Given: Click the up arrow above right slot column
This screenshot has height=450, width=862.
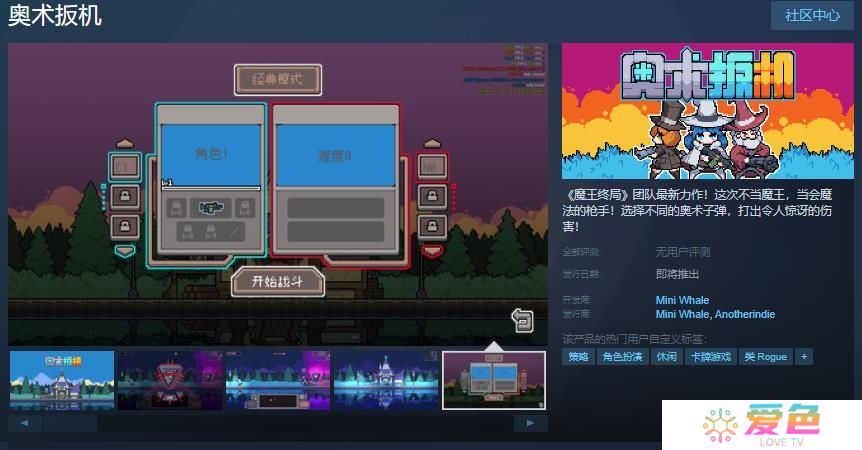Looking at the screenshot, I should click(432, 143).
